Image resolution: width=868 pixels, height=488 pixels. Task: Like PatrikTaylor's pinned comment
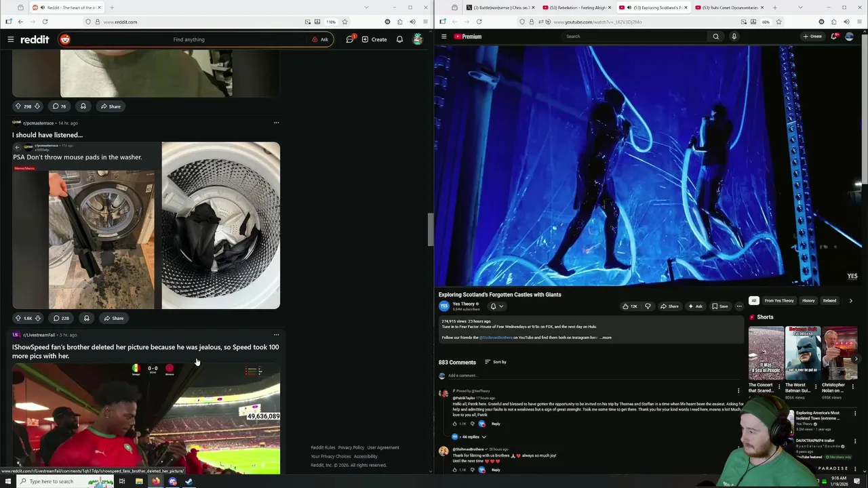coord(455,424)
